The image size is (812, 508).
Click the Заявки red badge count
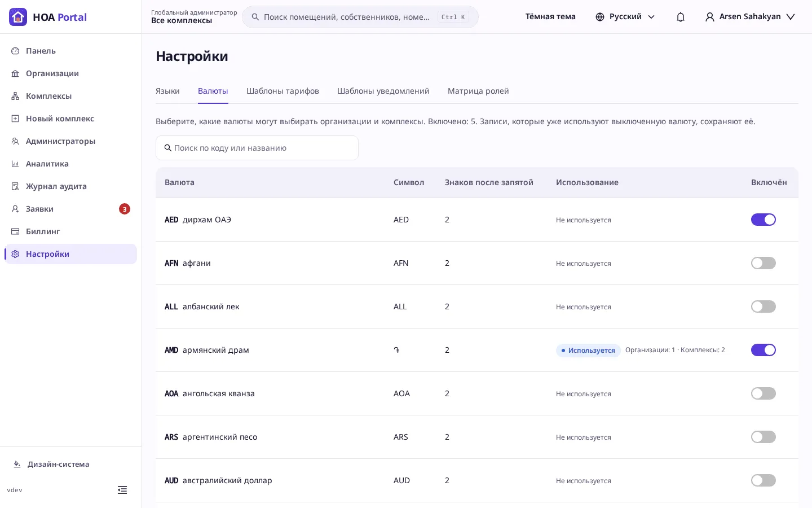[125, 209]
